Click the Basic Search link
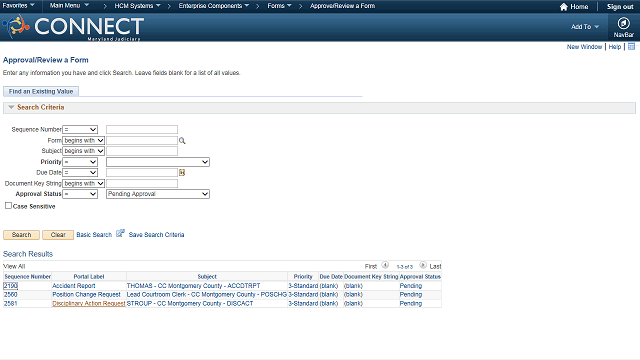The width and height of the screenshot is (640, 360). pyautogui.click(x=94, y=235)
